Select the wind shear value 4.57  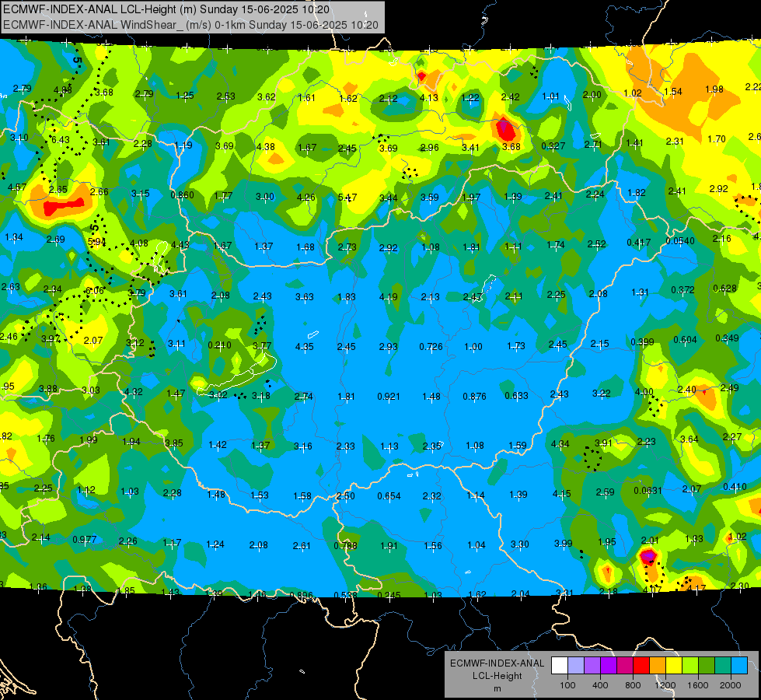pyautogui.click(x=17, y=187)
